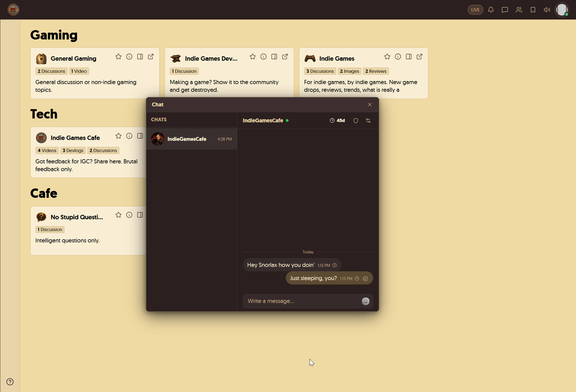Open the Indie Games Dev forum title
This screenshot has height=392, width=576.
click(x=211, y=58)
